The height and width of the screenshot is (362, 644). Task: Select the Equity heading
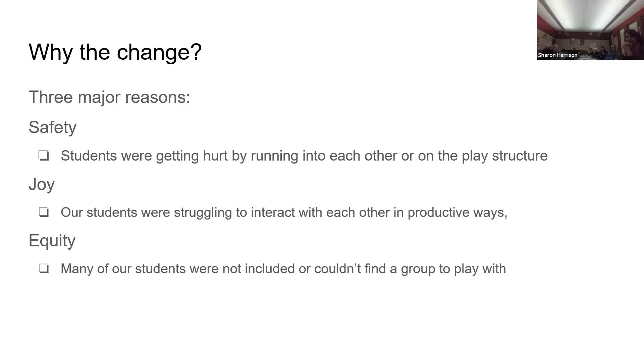(52, 241)
